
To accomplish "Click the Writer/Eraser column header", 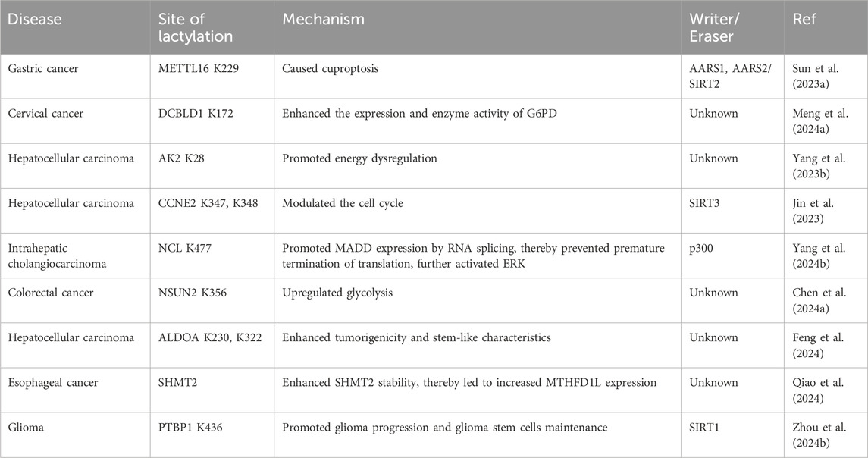I will (x=713, y=28).
